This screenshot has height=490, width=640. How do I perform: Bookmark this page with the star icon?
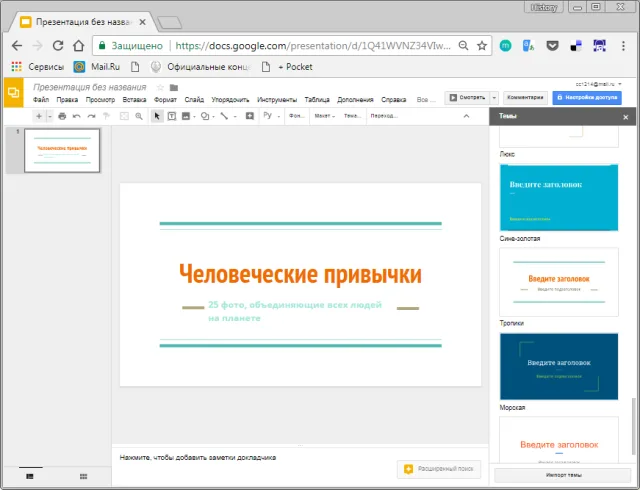[x=482, y=45]
